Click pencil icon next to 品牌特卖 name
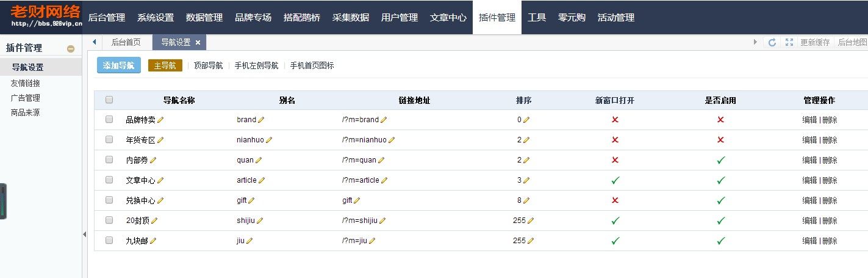 [x=160, y=120]
